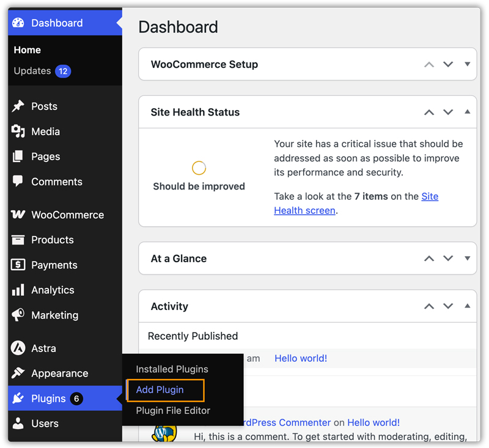Open the Products menu

(x=65, y=240)
